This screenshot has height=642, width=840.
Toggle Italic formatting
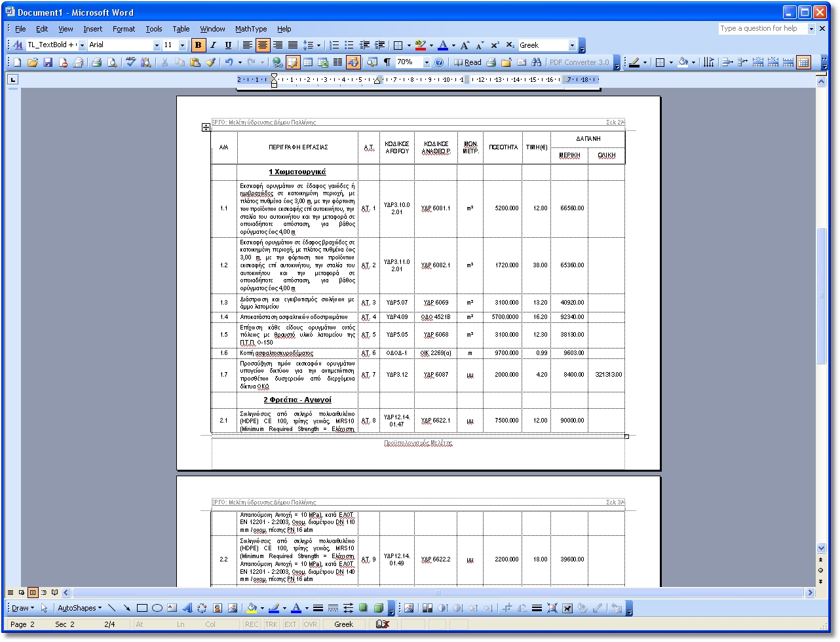click(213, 45)
